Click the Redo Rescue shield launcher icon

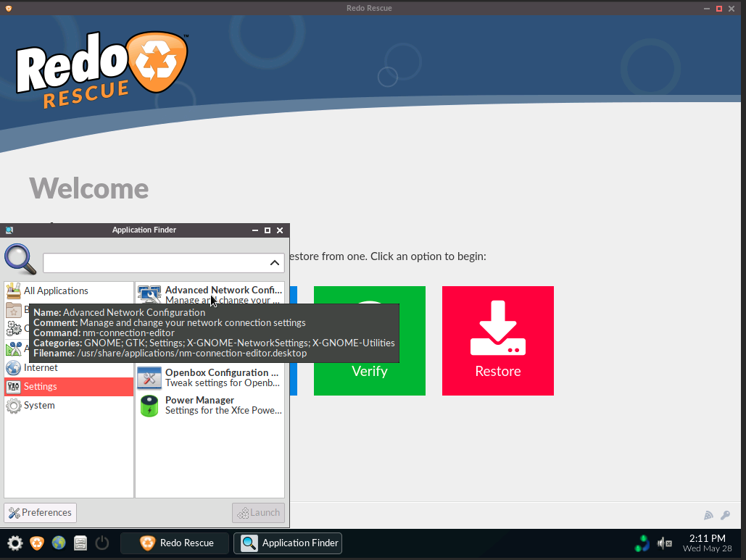[x=37, y=543]
